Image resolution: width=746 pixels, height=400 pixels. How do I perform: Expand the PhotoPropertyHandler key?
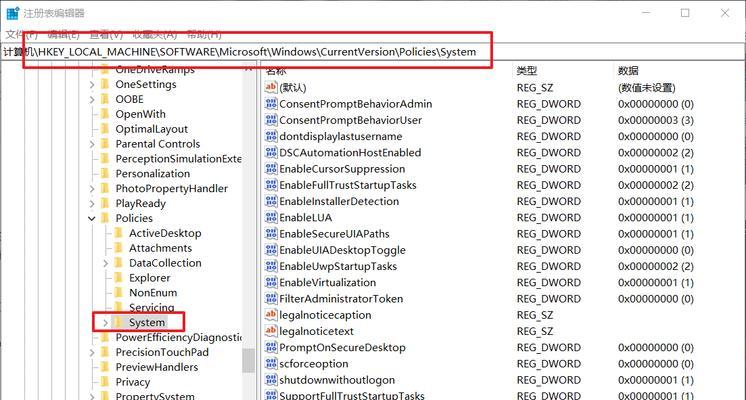92,188
